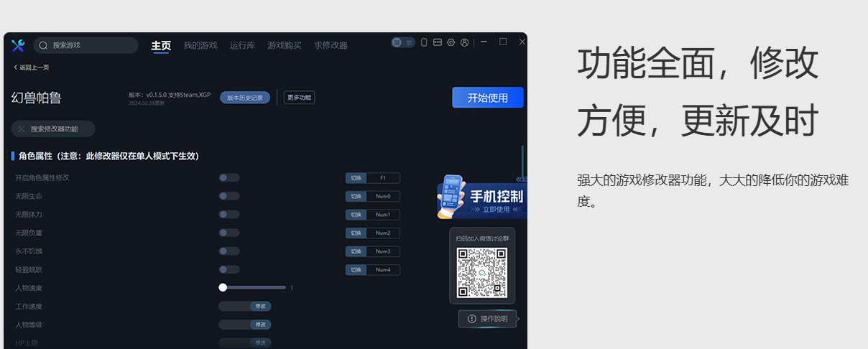Click the WeChat group QR code

482,273
